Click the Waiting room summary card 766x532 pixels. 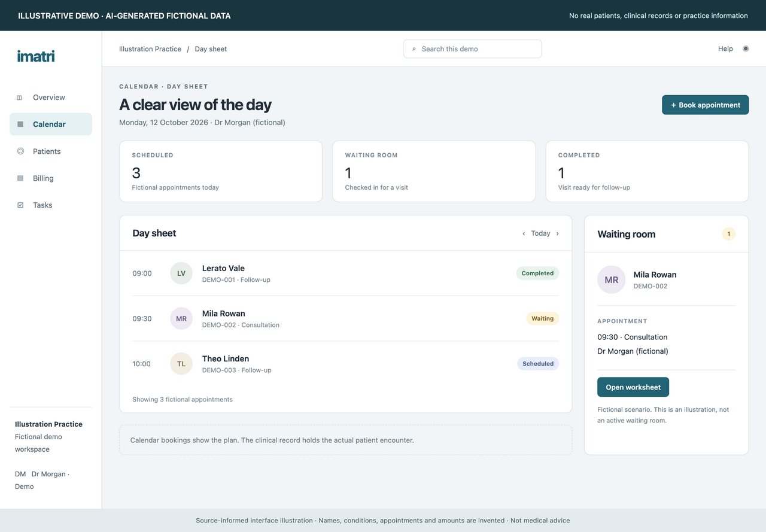[434, 171]
